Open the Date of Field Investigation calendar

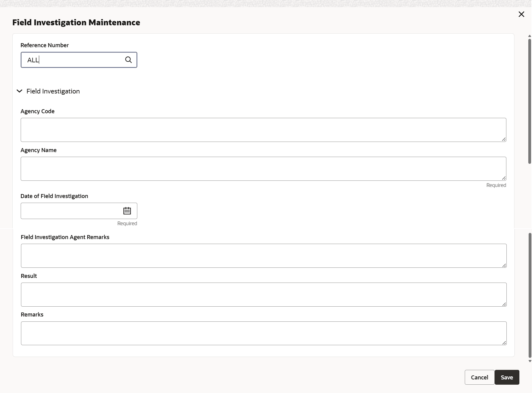tap(127, 211)
